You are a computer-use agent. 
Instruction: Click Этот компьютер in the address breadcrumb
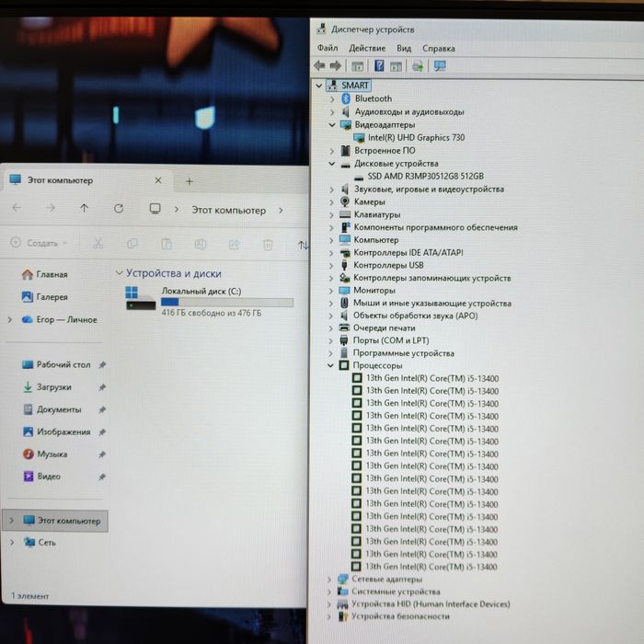229,211
